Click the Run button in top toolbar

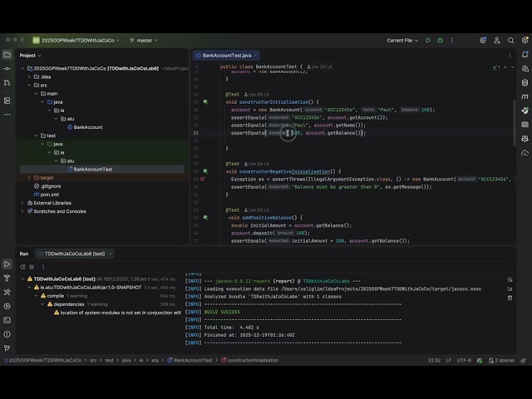tap(428, 40)
